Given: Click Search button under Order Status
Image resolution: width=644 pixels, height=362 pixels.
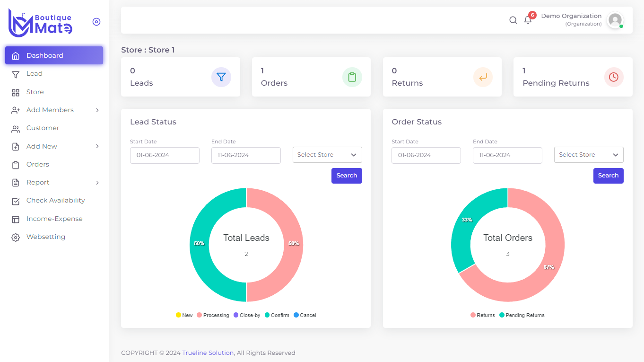Looking at the screenshot, I should [x=608, y=176].
